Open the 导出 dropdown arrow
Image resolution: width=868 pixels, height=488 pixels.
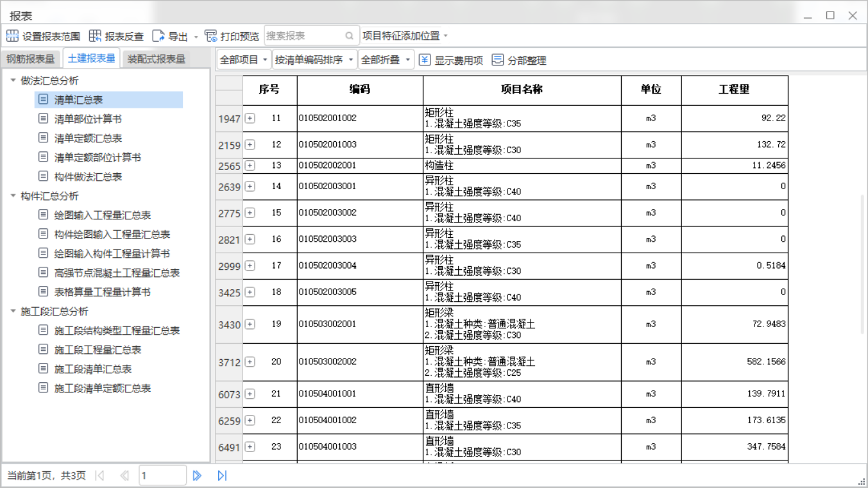point(196,37)
